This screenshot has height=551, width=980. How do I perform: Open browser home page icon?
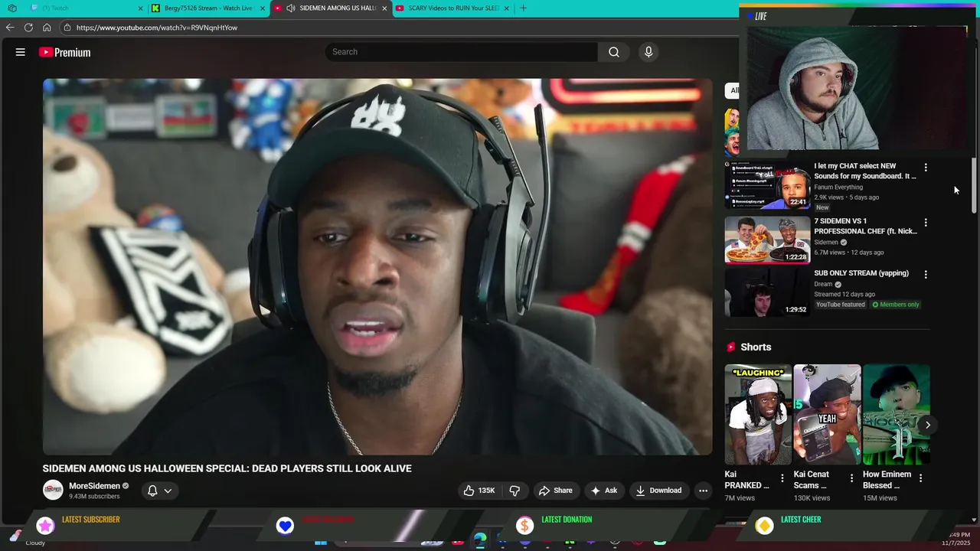pyautogui.click(x=47, y=28)
